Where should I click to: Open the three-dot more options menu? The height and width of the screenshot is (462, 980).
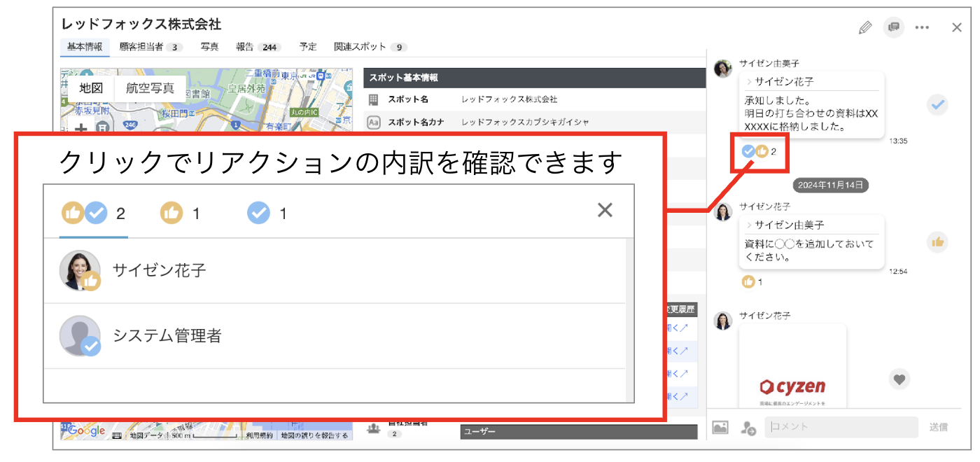[922, 28]
